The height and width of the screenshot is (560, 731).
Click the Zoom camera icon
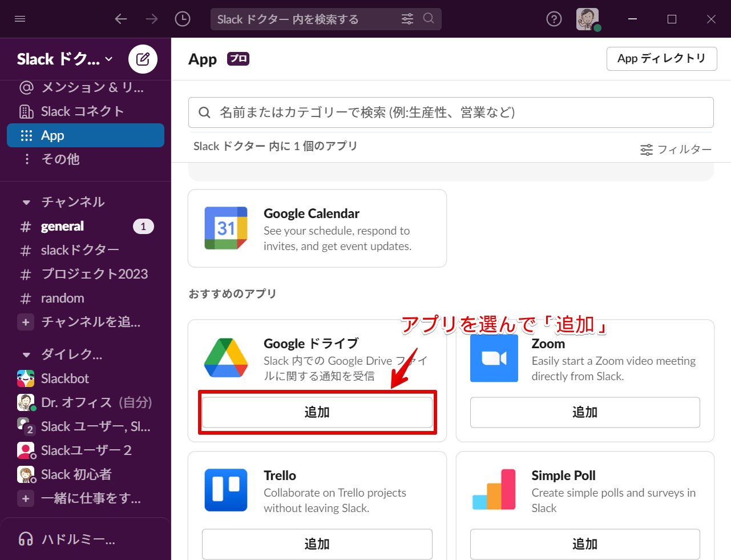[x=494, y=358]
